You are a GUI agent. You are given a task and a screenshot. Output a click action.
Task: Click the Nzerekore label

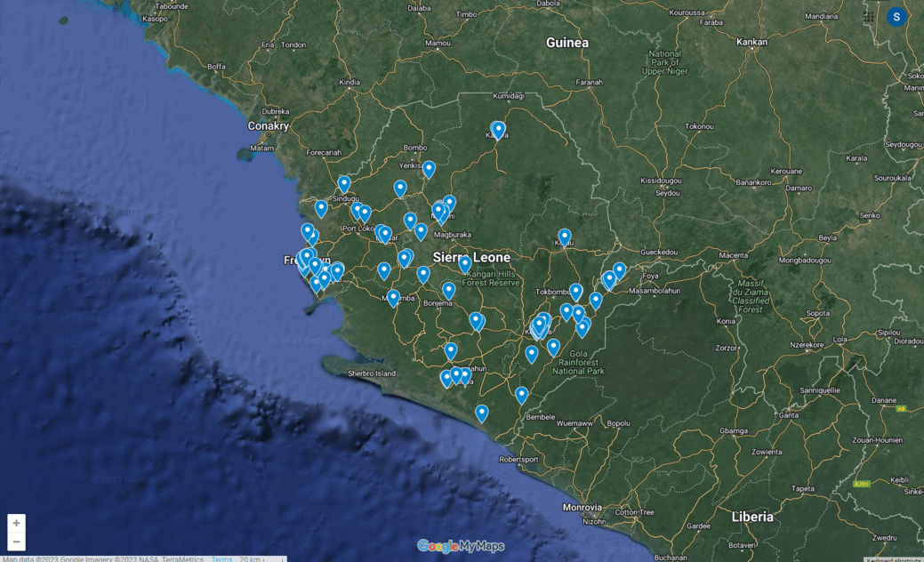point(807,345)
